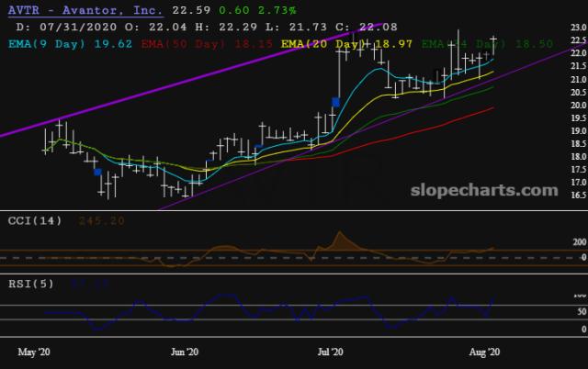Click the blue square marker near July
This screenshot has height=369, width=588.
pos(337,103)
